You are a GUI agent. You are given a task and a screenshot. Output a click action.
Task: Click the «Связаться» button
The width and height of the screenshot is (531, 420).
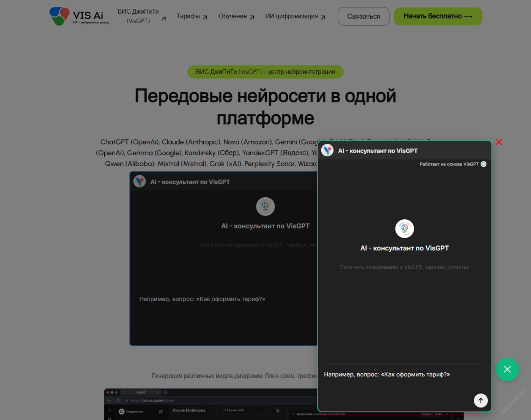(363, 16)
